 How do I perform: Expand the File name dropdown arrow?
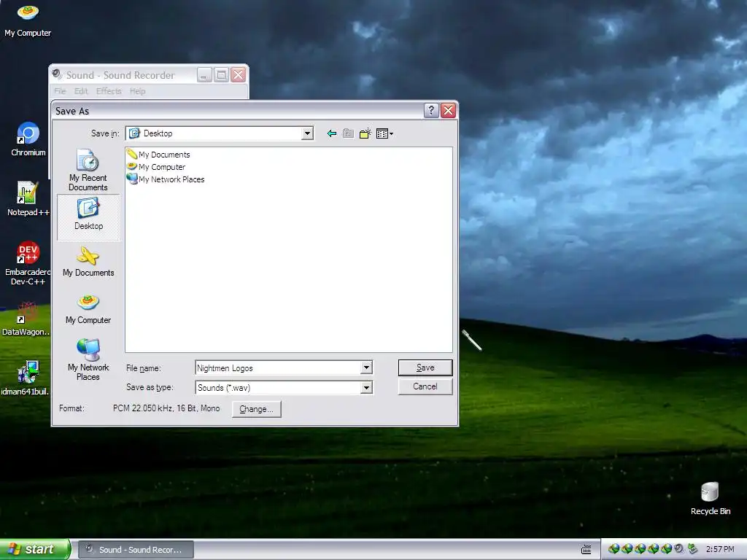[366, 367]
